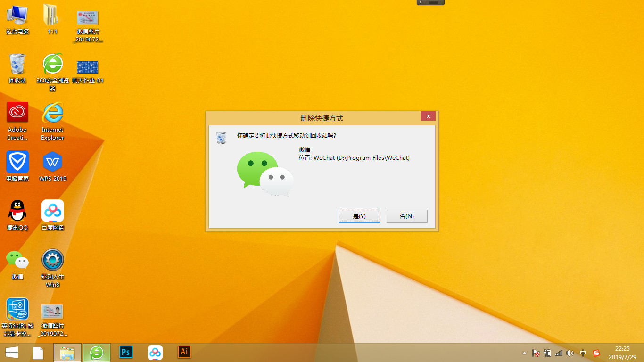Viewport: 644px width, 362px height.
Task: Confirm deletion with the 是(Y) button
Action: (359, 216)
